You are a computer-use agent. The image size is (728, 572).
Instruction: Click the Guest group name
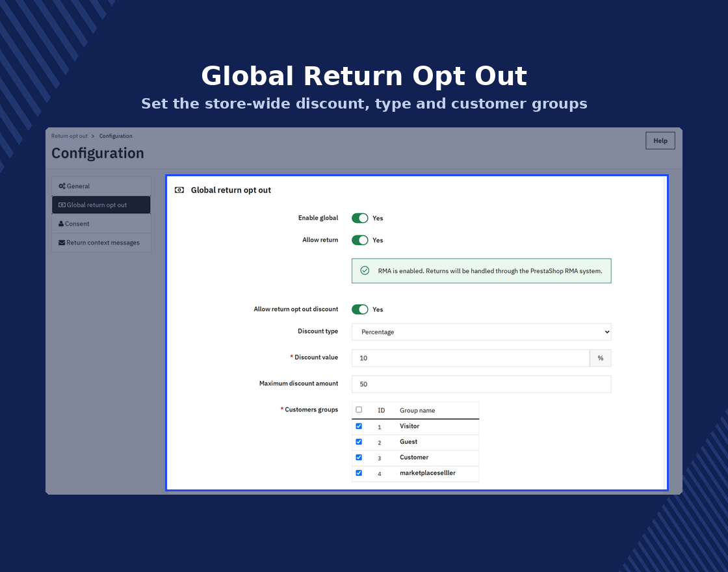point(409,441)
